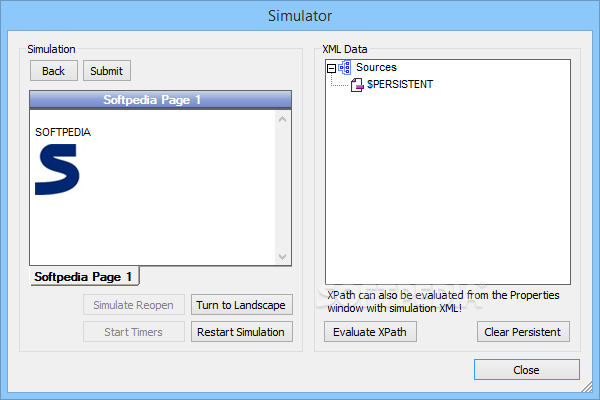Click the Sources tree node icon
The width and height of the screenshot is (600, 400).
click(x=344, y=67)
